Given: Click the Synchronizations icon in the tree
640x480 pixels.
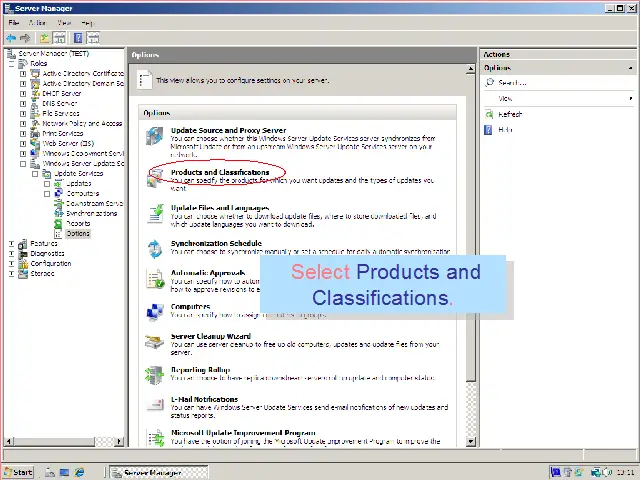Looking at the screenshot, I should click(58, 213).
